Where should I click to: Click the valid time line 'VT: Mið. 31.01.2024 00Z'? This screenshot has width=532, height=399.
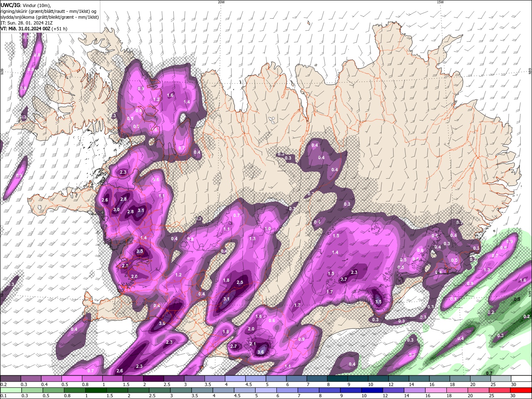(26, 29)
